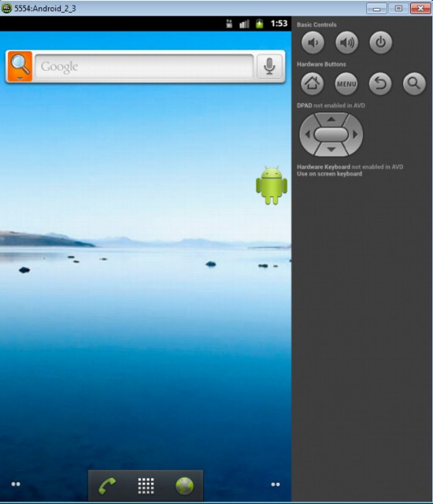Open the app drawer grid icon
433x504 pixels.
pos(146,486)
